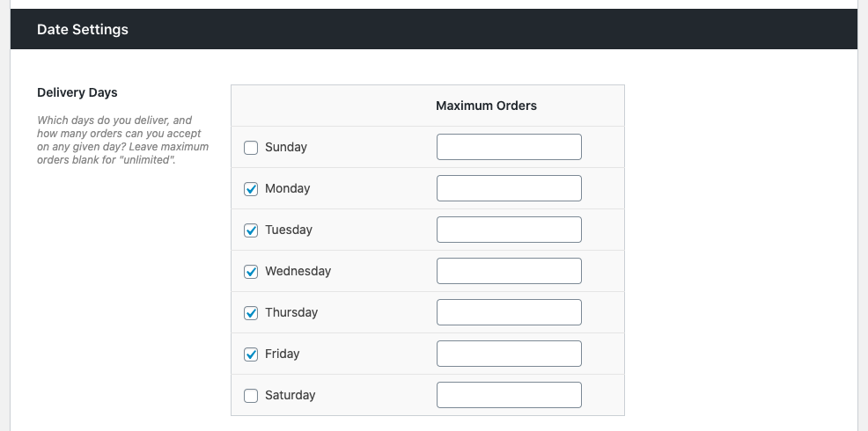868x431 pixels.
Task: Click Sunday's maximum orders field
Action: point(509,147)
